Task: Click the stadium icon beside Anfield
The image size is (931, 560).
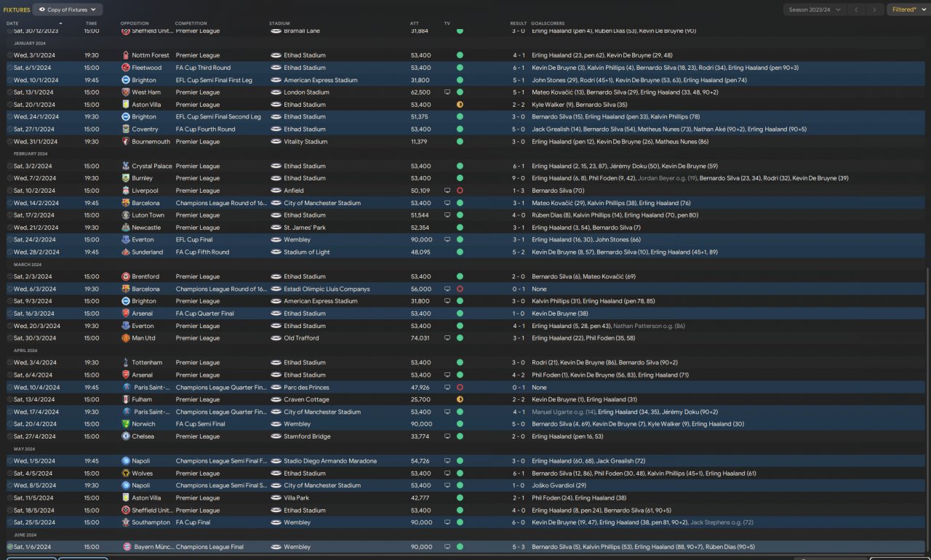Action: click(x=276, y=191)
